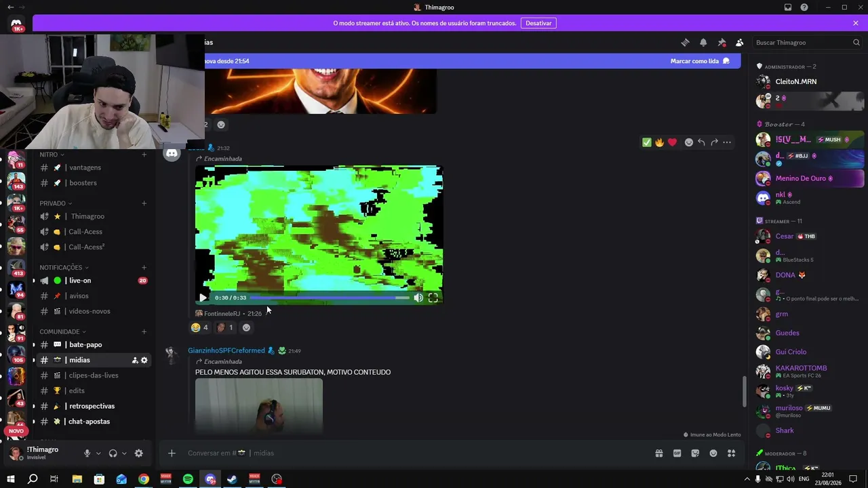Reply to the forwarded video message
The image size is (868, 488).
[x=701, y=142]
